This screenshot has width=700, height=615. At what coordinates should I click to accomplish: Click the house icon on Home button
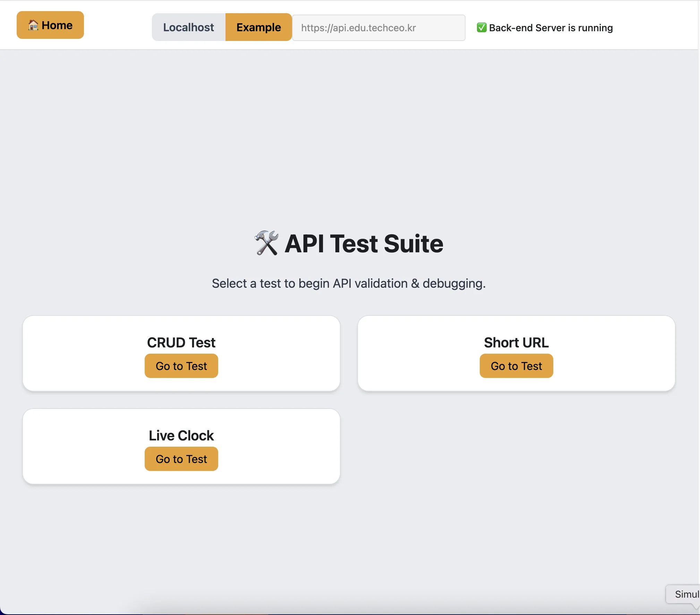click(x=33, y=25)
